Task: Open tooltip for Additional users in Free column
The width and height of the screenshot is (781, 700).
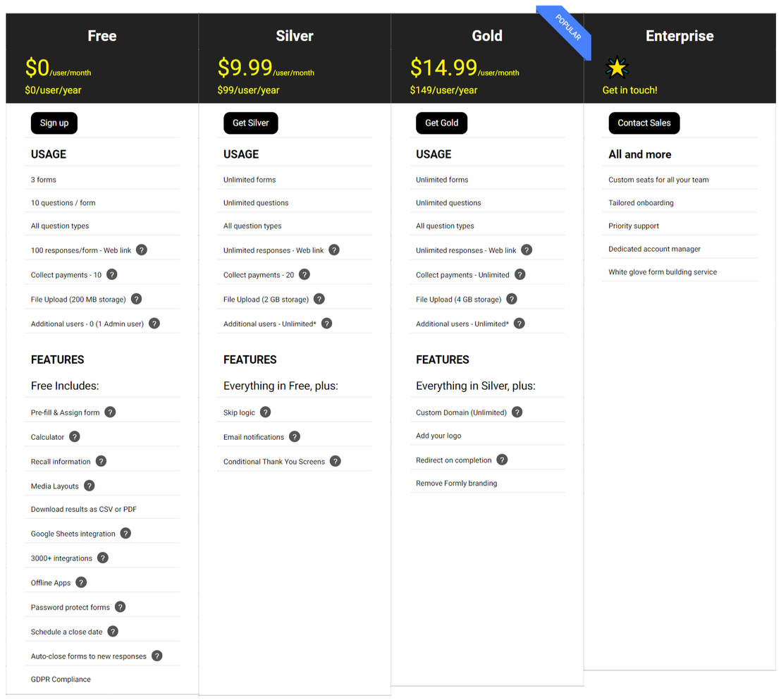Action: coord(154,323)
